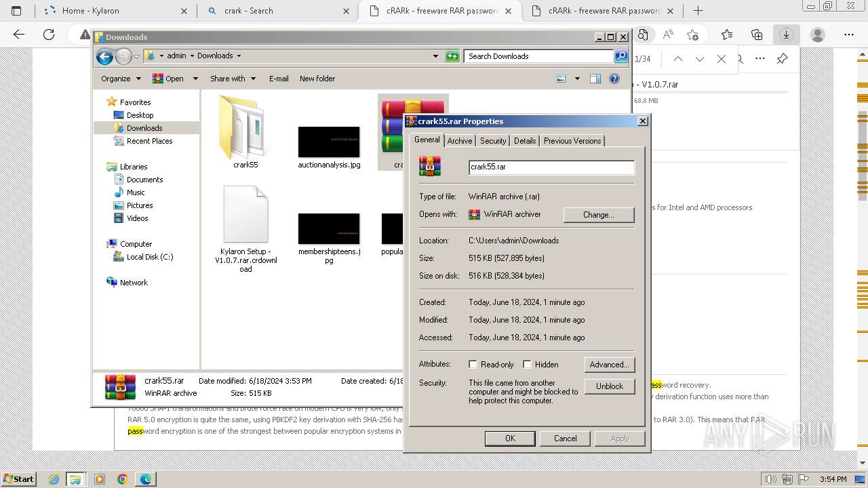Confirm properties with OK
Viewport: 868px width, 488px height.
pyautogui.click(x=510, y=439)
